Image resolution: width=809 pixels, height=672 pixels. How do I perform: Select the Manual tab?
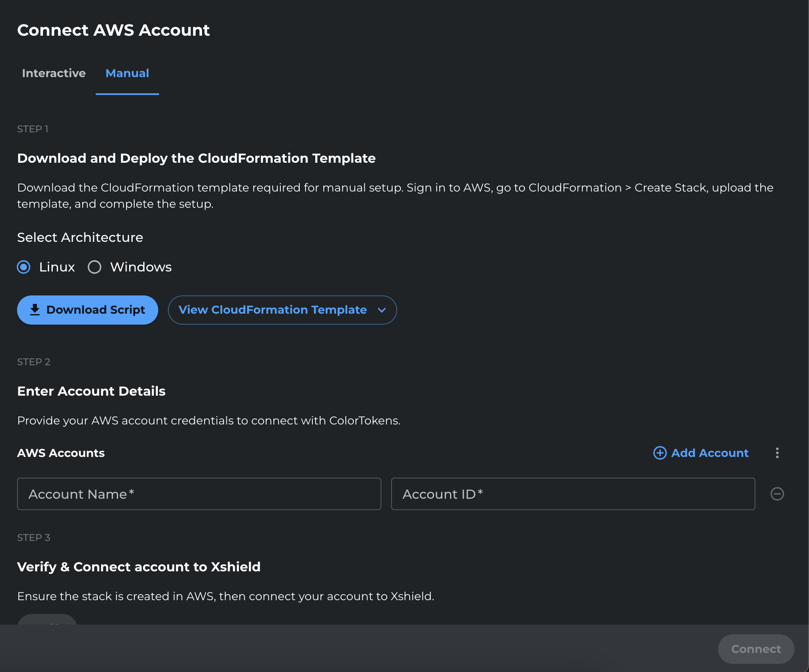[127, 73]
